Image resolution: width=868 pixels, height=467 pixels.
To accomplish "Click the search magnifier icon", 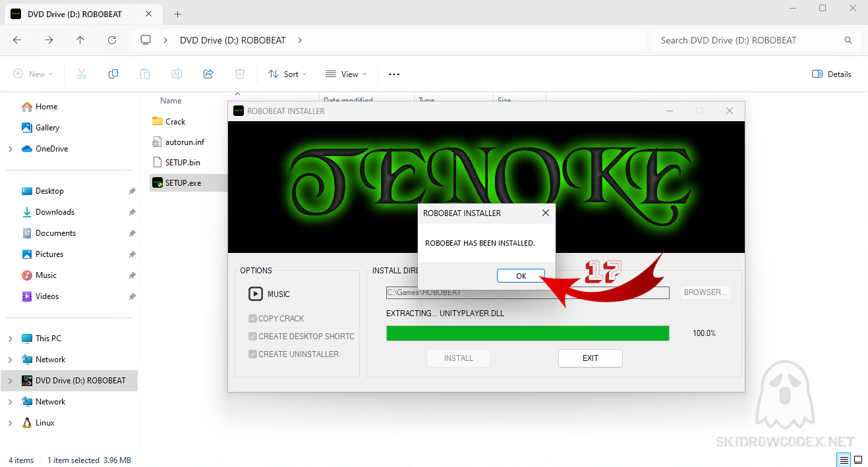I will point(848,40).
